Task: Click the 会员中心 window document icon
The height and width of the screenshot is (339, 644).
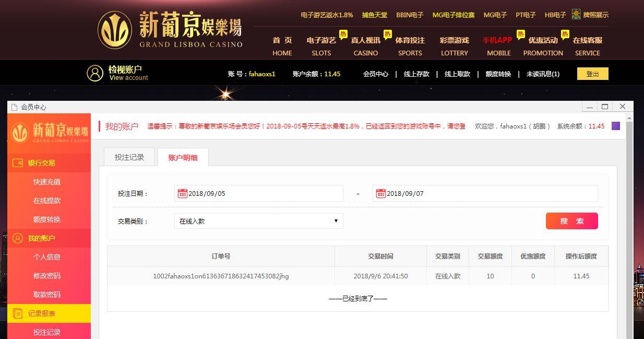Action: coord(14,107)
